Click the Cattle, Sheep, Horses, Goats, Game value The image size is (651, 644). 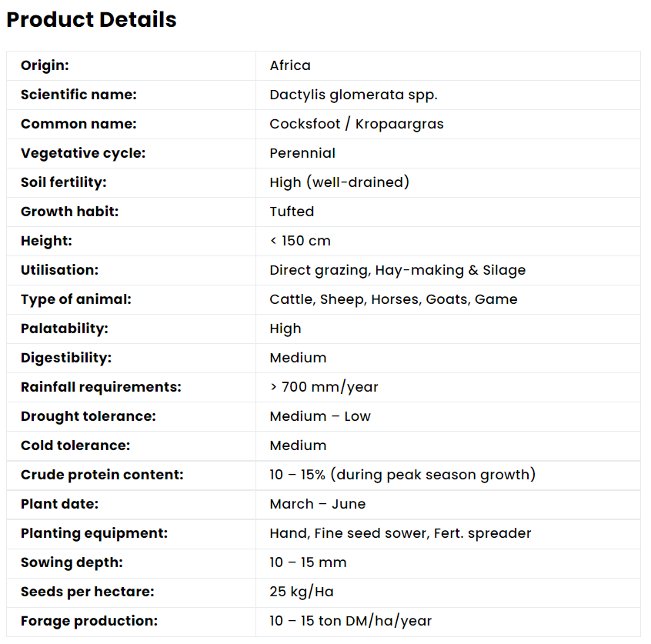tap(393, 299)
